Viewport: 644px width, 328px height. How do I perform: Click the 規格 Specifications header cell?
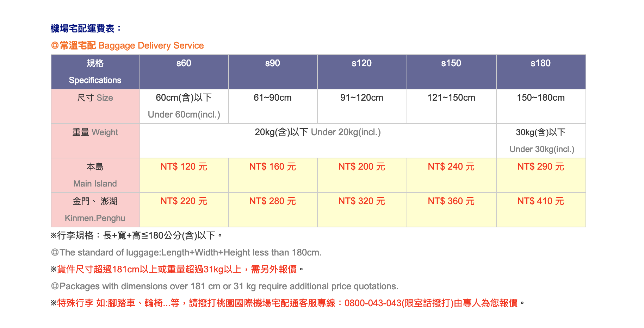point(95,72)
